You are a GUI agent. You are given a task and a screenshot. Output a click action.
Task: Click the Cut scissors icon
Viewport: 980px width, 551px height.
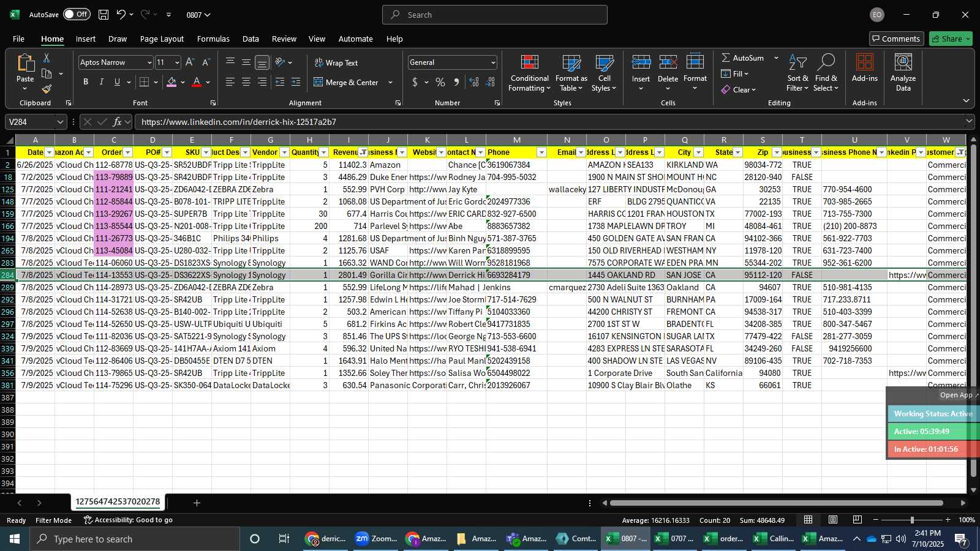coord(47,58)
